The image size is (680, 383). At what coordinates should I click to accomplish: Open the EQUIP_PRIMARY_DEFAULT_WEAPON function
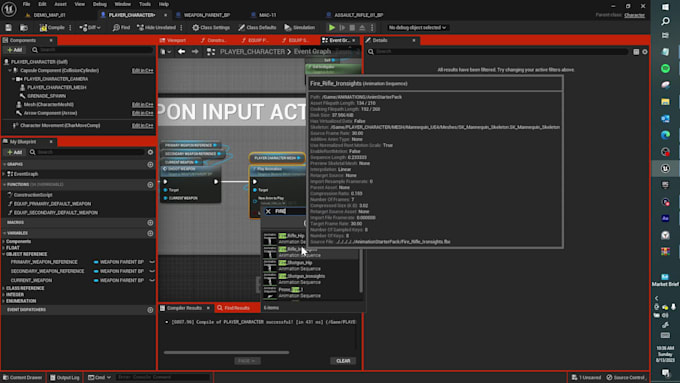52,204
